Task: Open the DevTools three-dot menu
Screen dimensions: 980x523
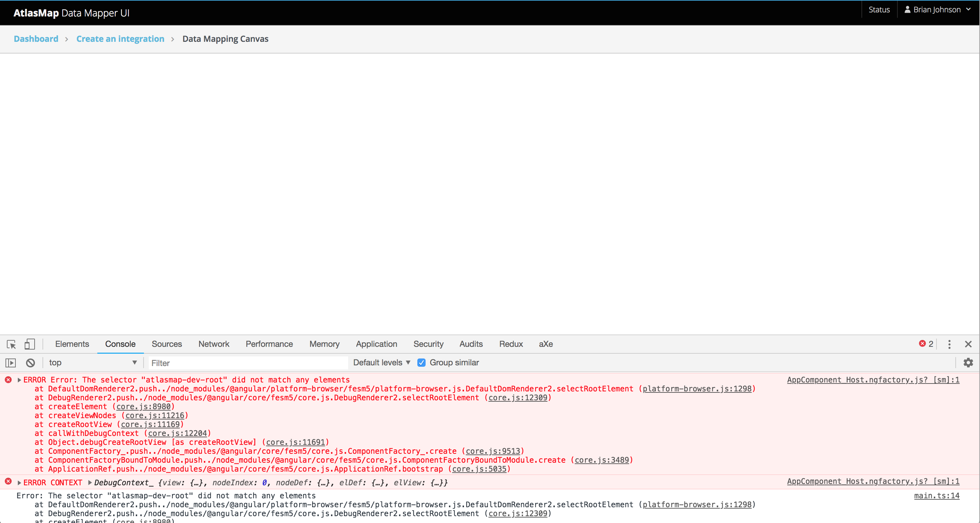Action: (950, 344)
